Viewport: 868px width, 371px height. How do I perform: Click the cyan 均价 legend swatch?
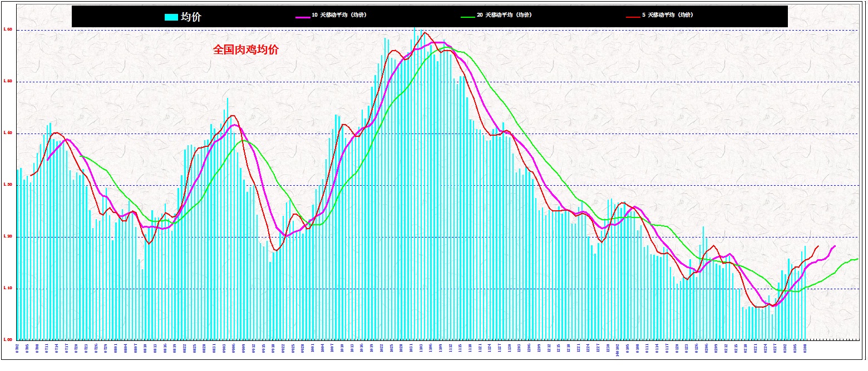(x=171, y=17)
